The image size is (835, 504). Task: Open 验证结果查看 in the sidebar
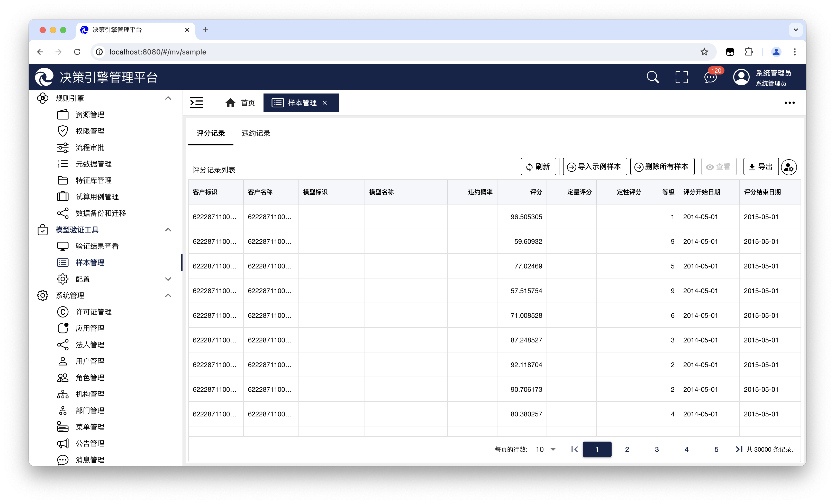97,246
